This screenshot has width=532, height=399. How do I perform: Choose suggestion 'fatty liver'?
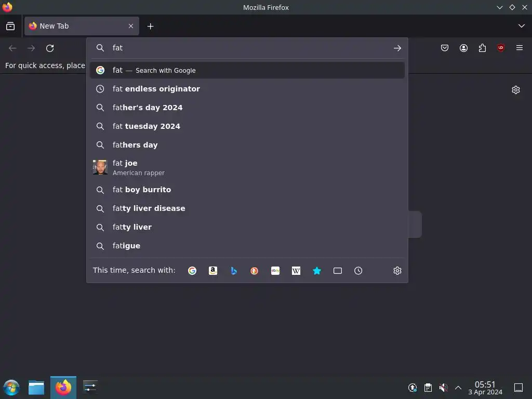[x=247, y=227]
